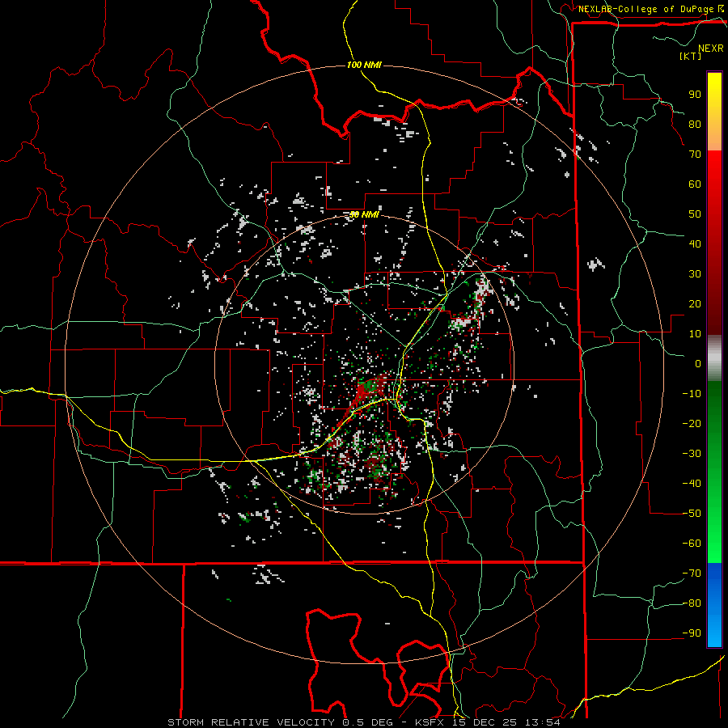The width and height of the screenshot is (728, 728).
Task: Click the positive 30 scale value
Action: click(695, 274)
